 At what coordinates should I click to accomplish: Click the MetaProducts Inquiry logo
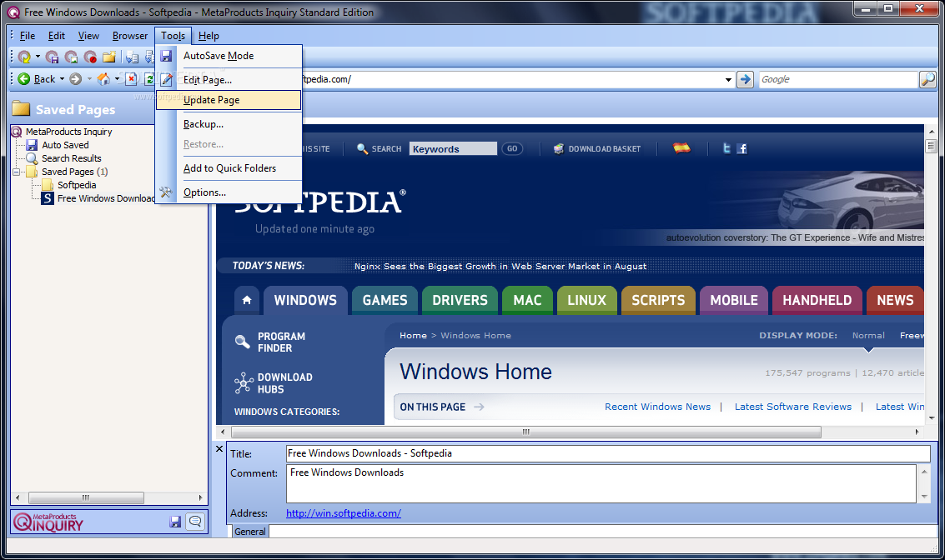[48, 522]
